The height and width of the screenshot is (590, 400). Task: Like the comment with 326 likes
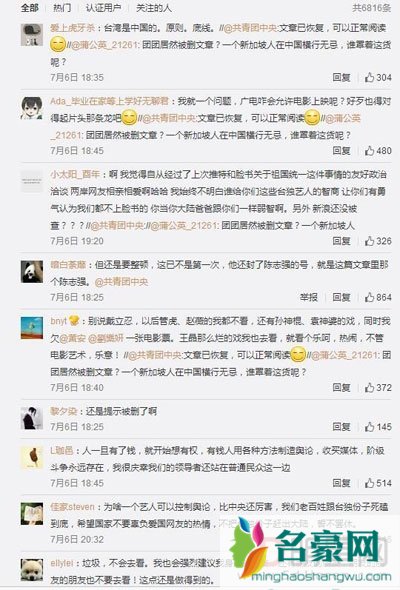coord(378,241)
